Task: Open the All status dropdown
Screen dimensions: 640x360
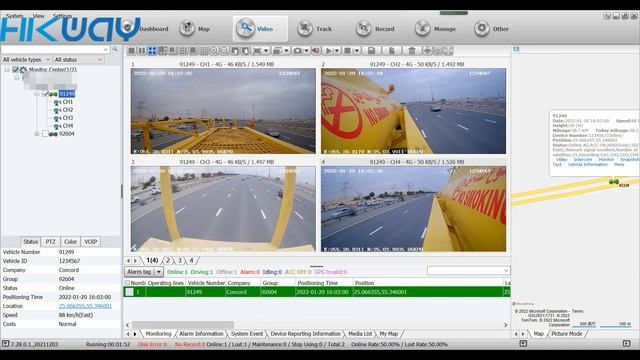Action: tap(78, 60)
